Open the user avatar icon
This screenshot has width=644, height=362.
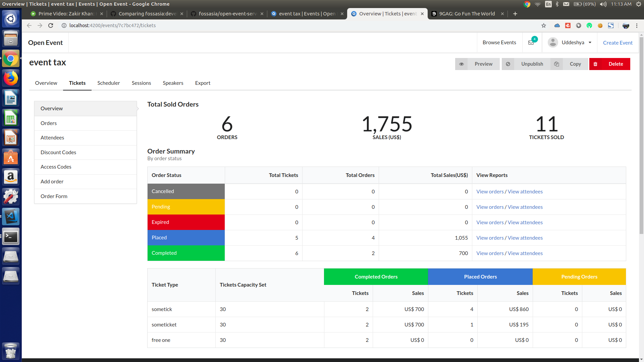[553, 43]
